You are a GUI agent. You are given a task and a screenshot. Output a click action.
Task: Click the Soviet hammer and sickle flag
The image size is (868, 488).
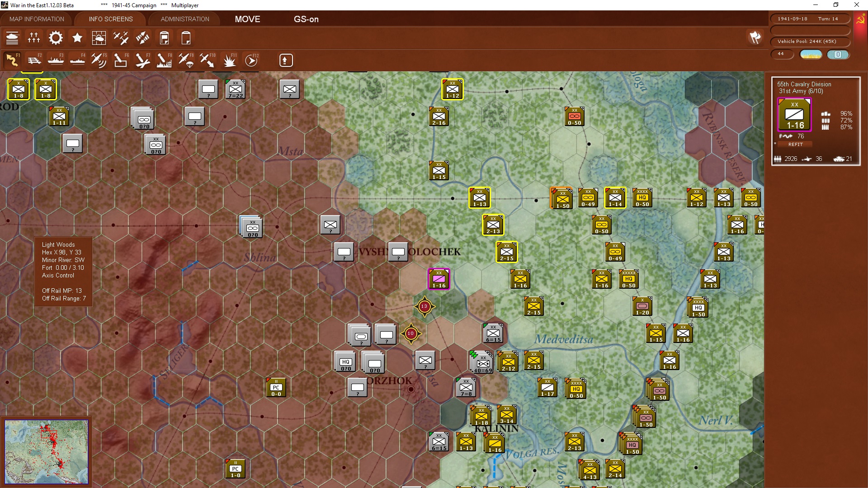pyautogui.click(x=860, y=20)
